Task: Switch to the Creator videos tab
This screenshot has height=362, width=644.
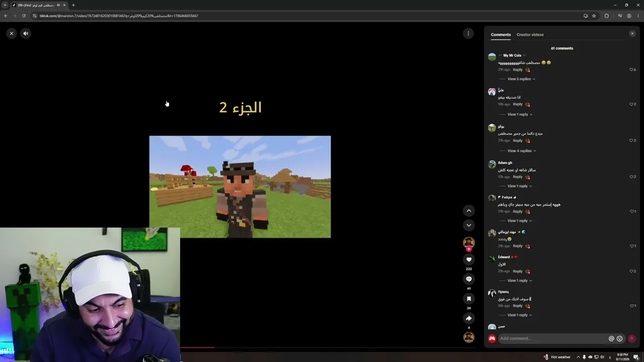Action: [530, 35]
